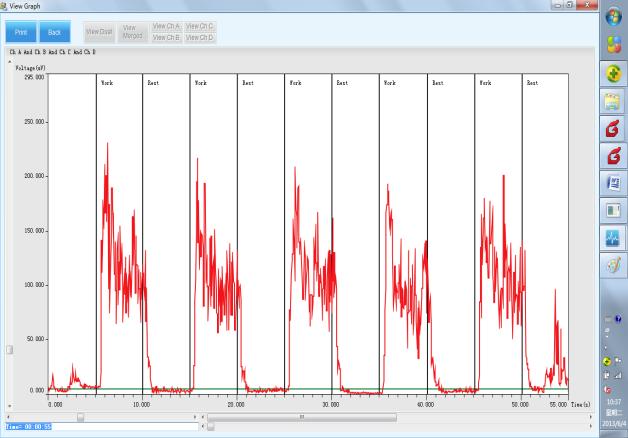This screenshot has height=438, width=628.
Task: Click the Voltage (uV) axis label
Action: pyautogui.click(x=31, y=68)
